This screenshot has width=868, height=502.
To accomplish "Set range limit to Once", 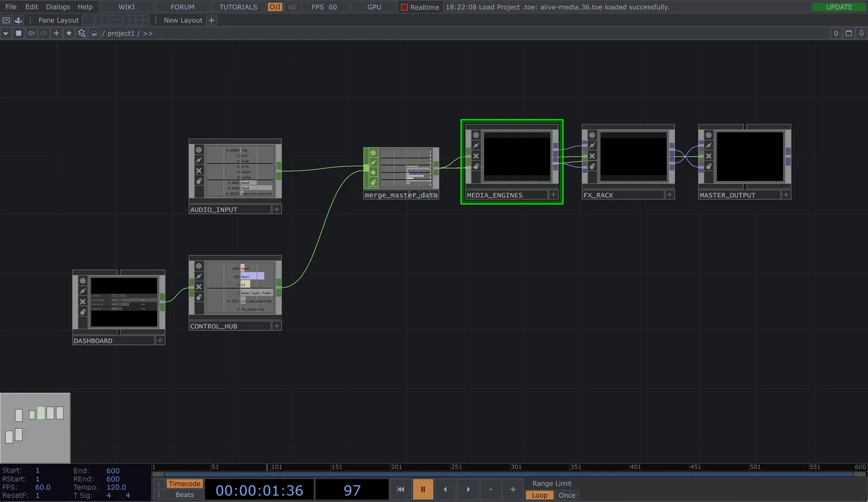I will [567, 495].
